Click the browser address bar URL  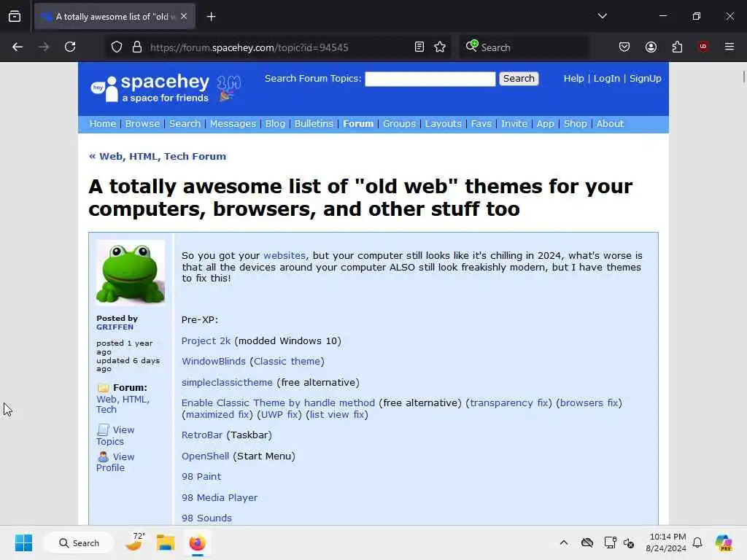coord(249,47)
